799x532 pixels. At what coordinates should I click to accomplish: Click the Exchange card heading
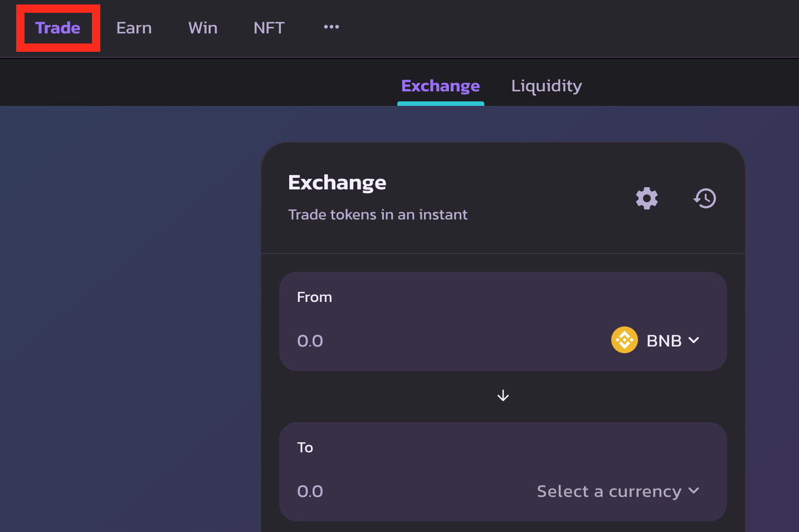337,183
